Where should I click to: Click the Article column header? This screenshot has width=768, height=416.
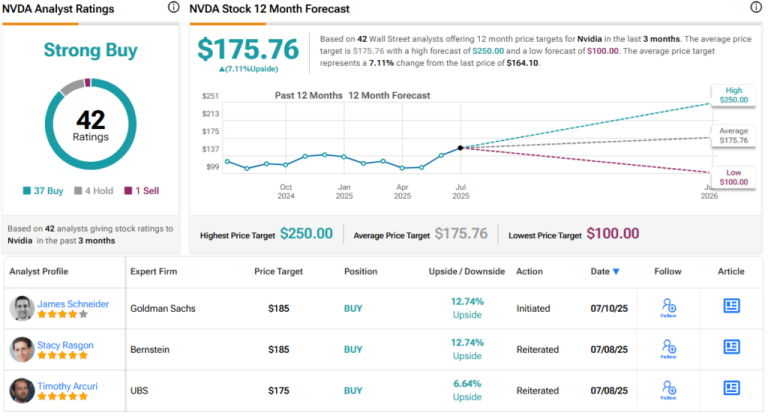point(731,271)
